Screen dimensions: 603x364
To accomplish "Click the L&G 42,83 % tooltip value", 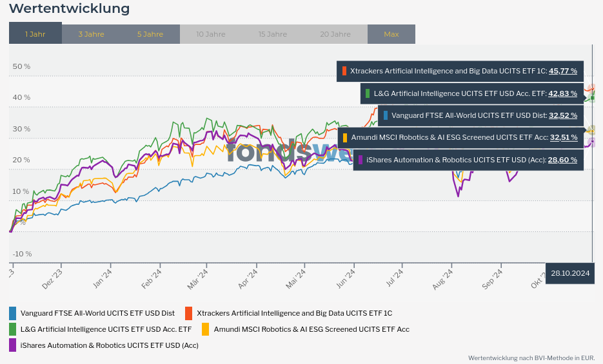I will 562,93.
